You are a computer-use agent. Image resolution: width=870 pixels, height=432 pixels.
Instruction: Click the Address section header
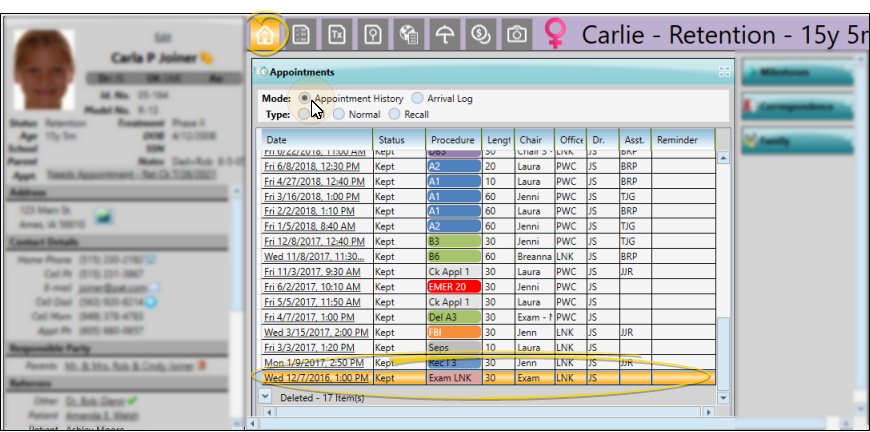click(x=117, y=192)
